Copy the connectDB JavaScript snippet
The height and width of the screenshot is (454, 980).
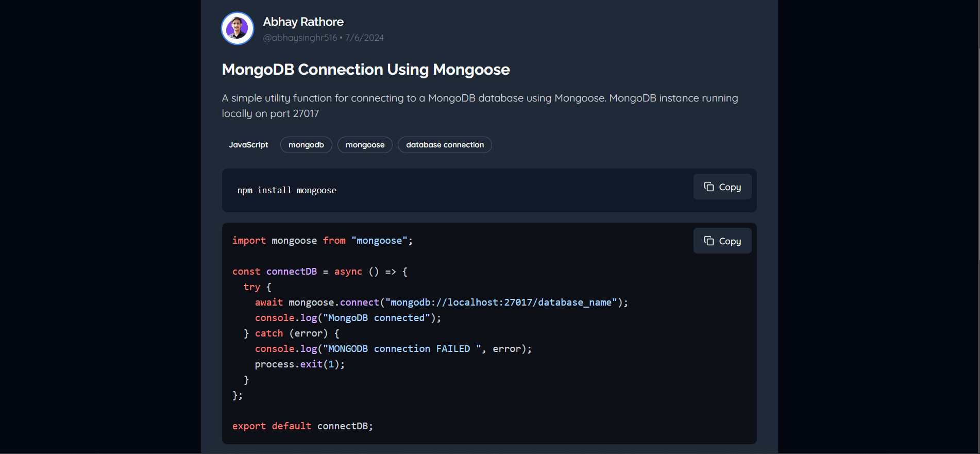[x=722, y=241]
